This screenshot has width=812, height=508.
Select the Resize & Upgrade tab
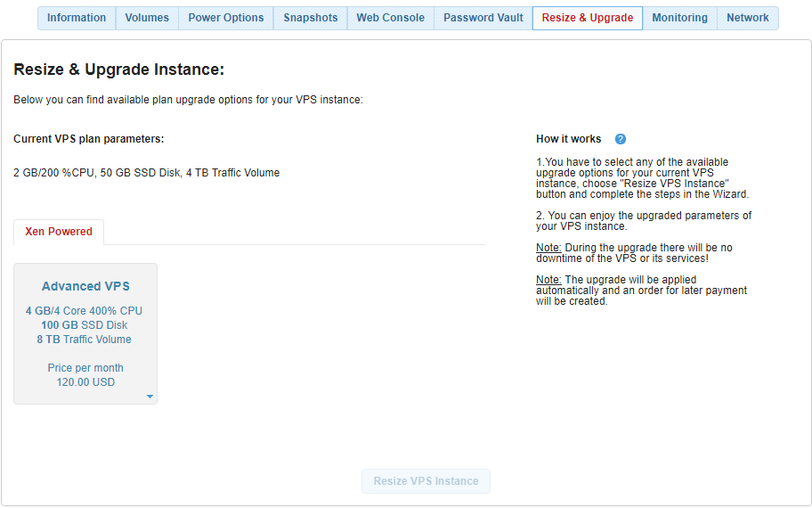tap(588, 18)
